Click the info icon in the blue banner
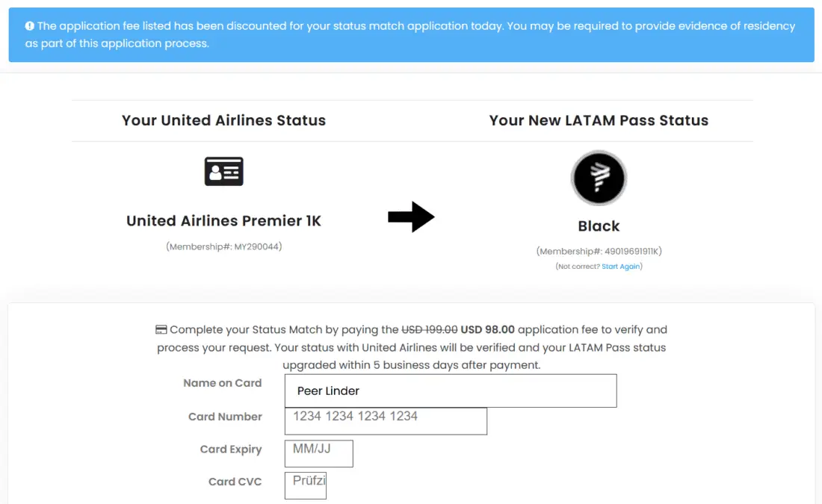 [x=30, y=26]
